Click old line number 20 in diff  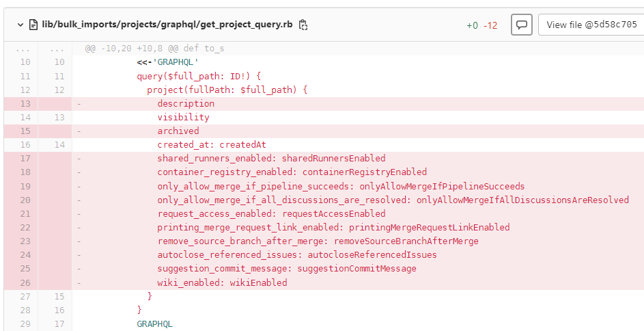pyautogui.click(x=25, y=200)
